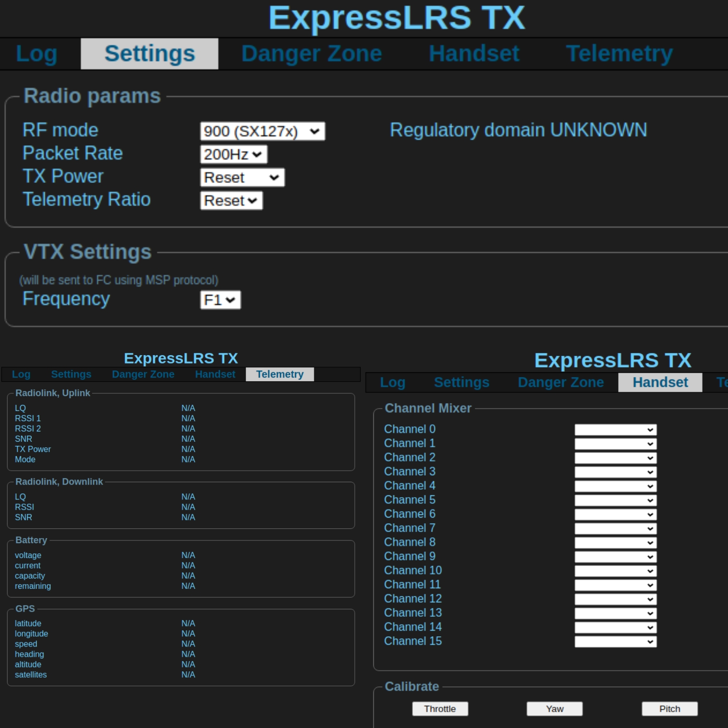Image resolution: width=728 pixels, height=728 pixels.
Task: Click the battery 'capacity' label
Action: [30, 576]
